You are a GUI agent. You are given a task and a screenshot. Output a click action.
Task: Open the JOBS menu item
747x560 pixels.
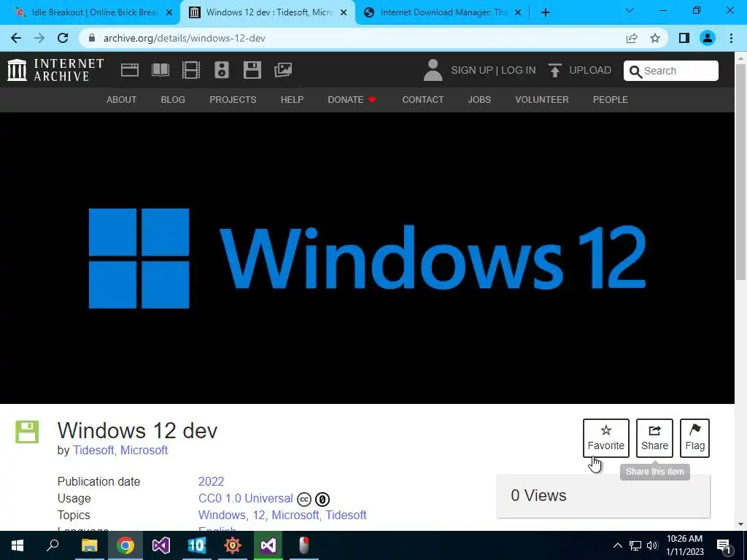coord(479,99)
